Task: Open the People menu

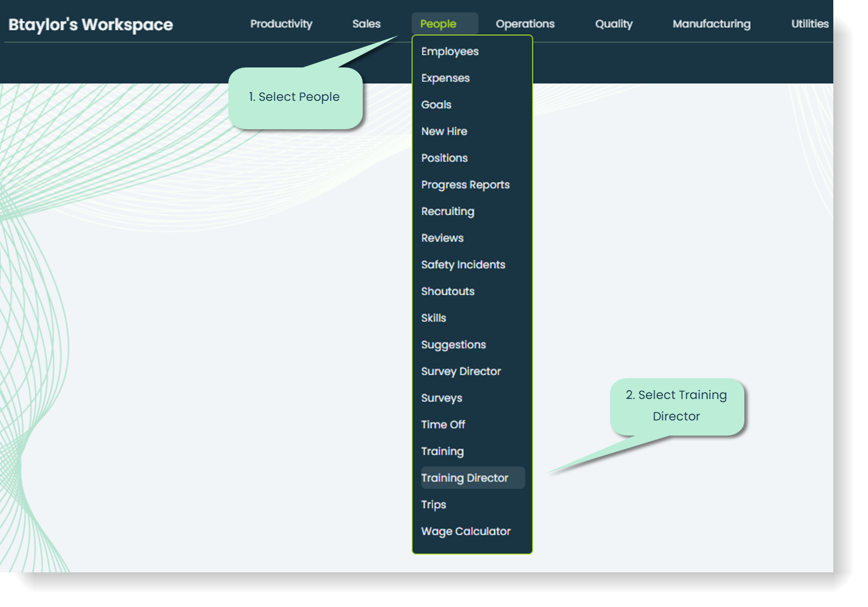Action: pyautogui.click(x=444, y=23)
